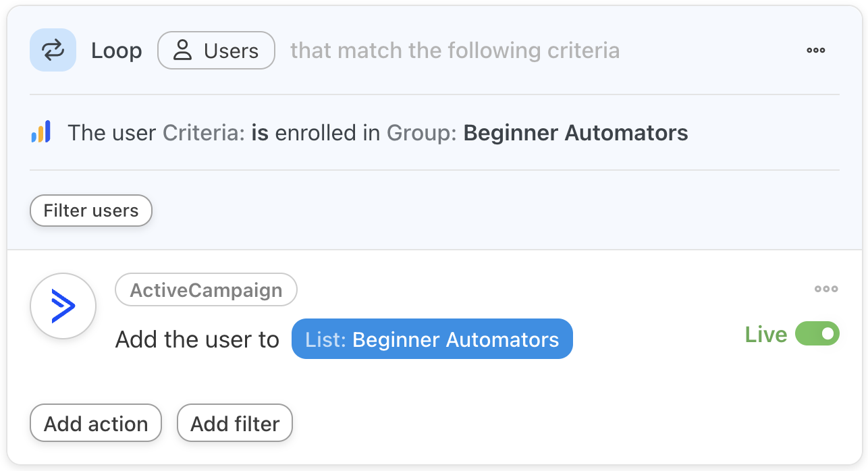Click the Loop arrows icon
This screenshot has height=471, width=868.
point(53,50)
